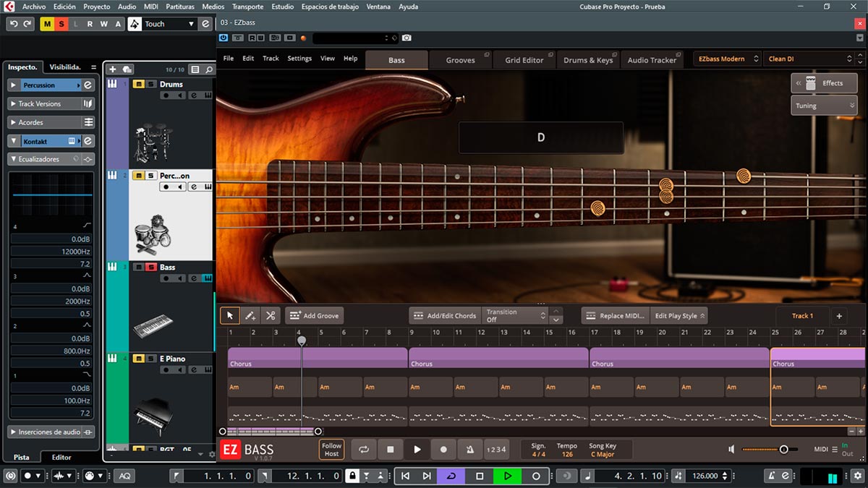
Task: Click the EZbass record button
Action: tap(443, 449)
